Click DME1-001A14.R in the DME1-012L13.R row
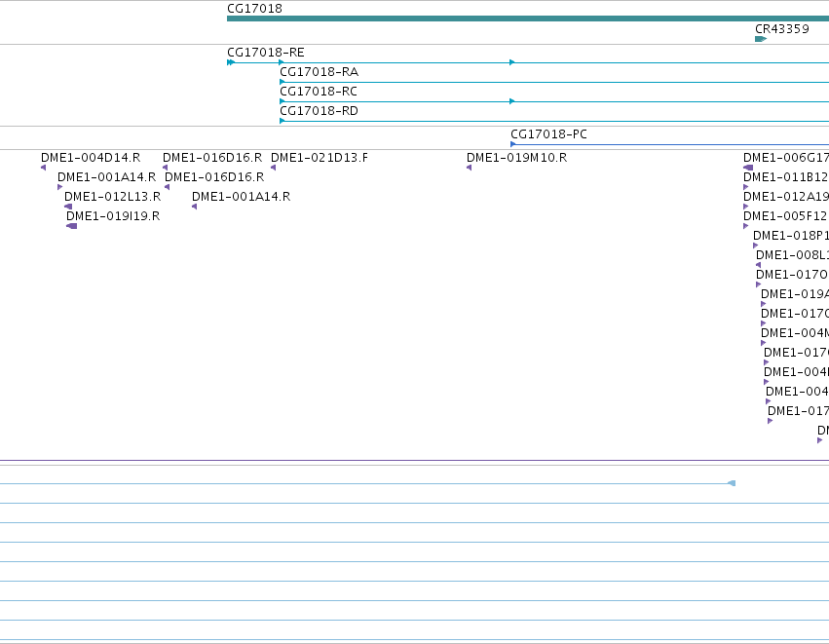This screenshot has height=644, width=829. [241, 197]
